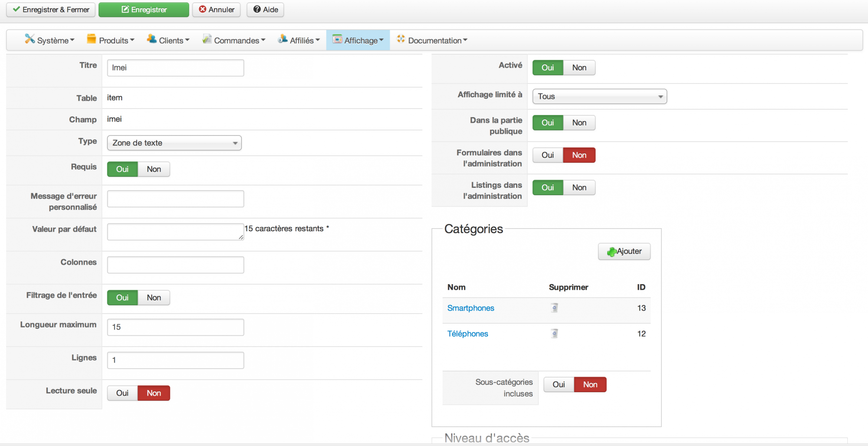Click the Titre input field containing Imei
Image resolution: width=868 pixels, height=446 pixels.
coord(175,68)
